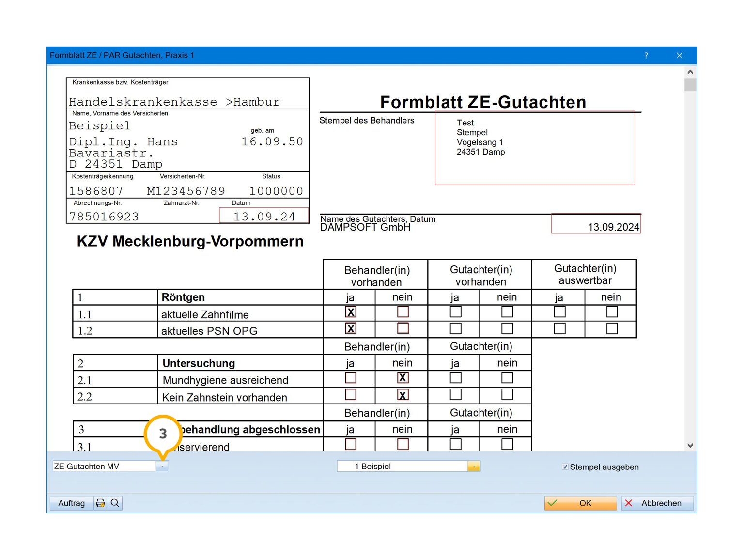
Task: Click the 'Mundhygiene ausreichend' row label
Action: tap(225, 380)
